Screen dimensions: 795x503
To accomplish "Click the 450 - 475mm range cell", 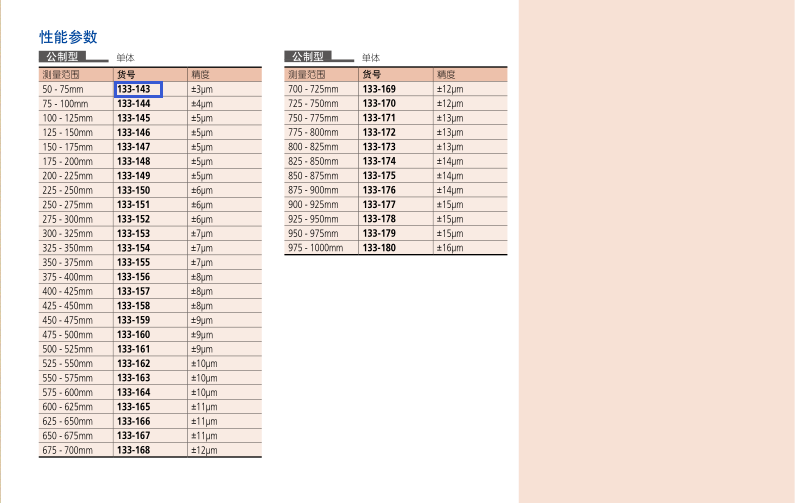I will [67, 320].
